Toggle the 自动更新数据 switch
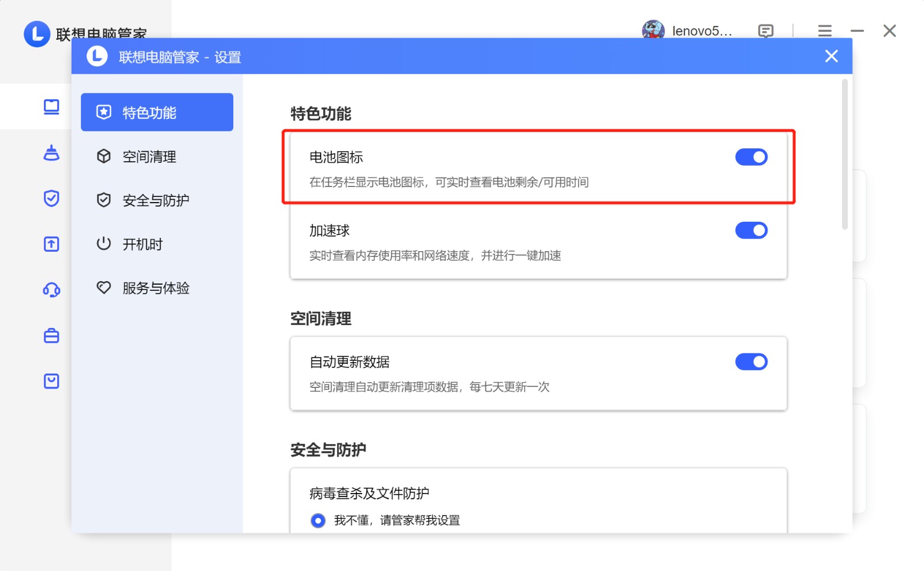 point(751,362)
